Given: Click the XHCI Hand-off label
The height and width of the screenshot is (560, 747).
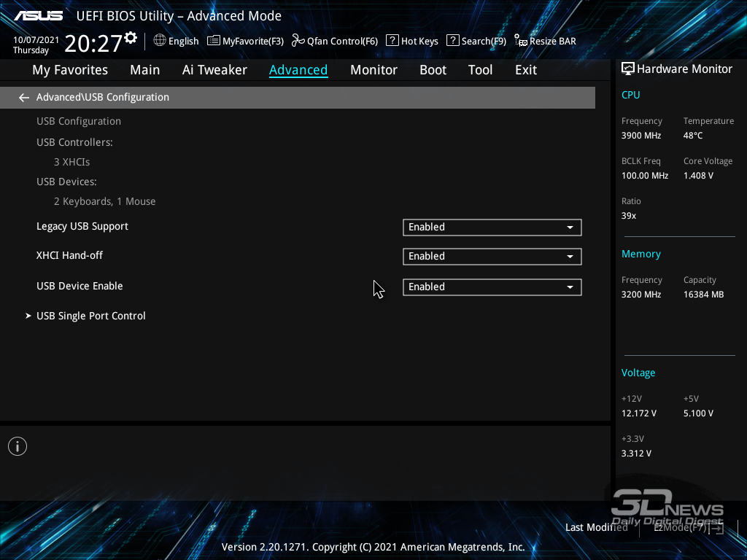Looking at the screenshot, I should (x=69, y=255).
